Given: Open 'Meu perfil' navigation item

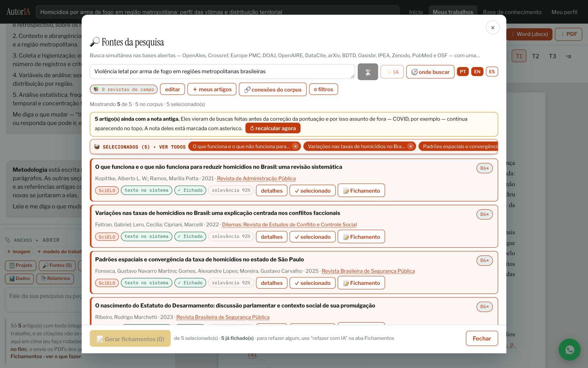Looking at the screenshot, I should (564, 12).
